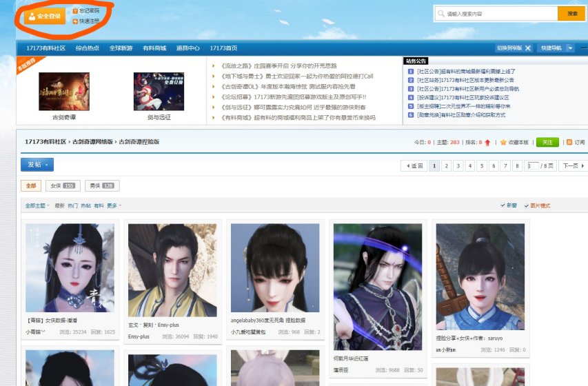The height and width of the screenshot is (386, 588).
Task: Open the 《古剑奇谭OL》年度版本 news link
Action: click(287, 86)
